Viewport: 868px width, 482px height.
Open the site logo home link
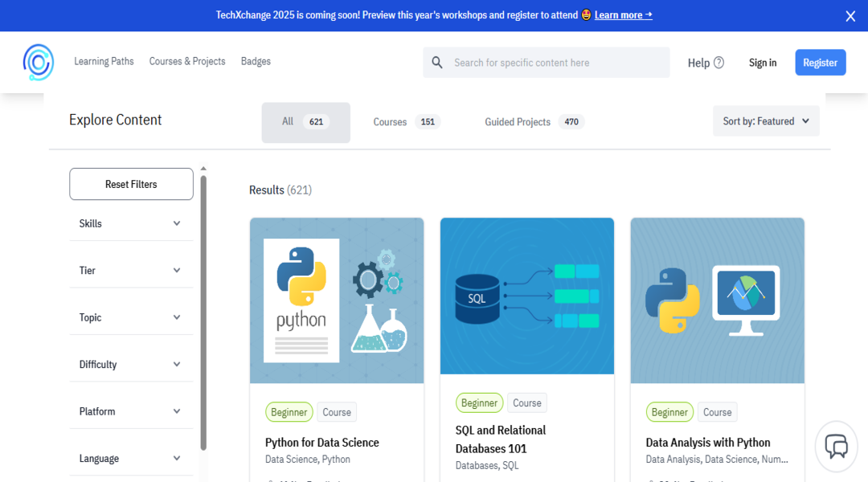39,62
